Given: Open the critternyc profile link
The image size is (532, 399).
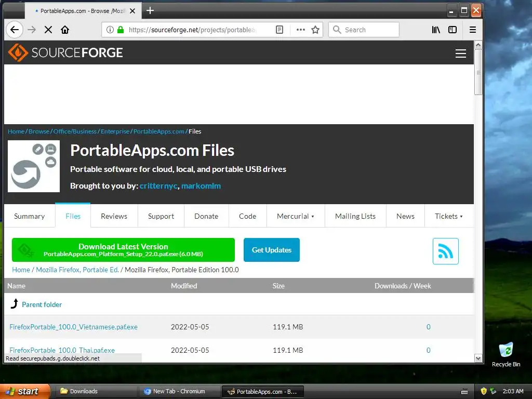Looking at the screenshot, I should 158,186.
